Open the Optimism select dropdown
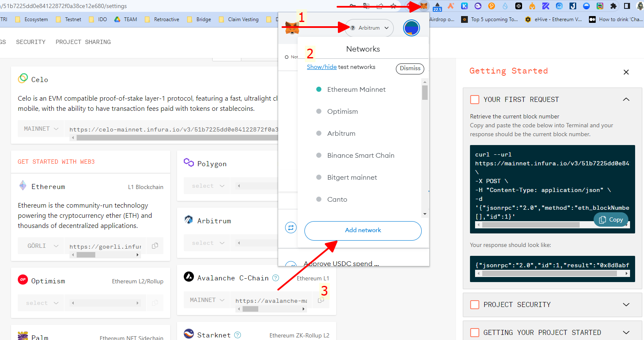The image size is (644, 340). pyautogui.click(x=41, y=303)
